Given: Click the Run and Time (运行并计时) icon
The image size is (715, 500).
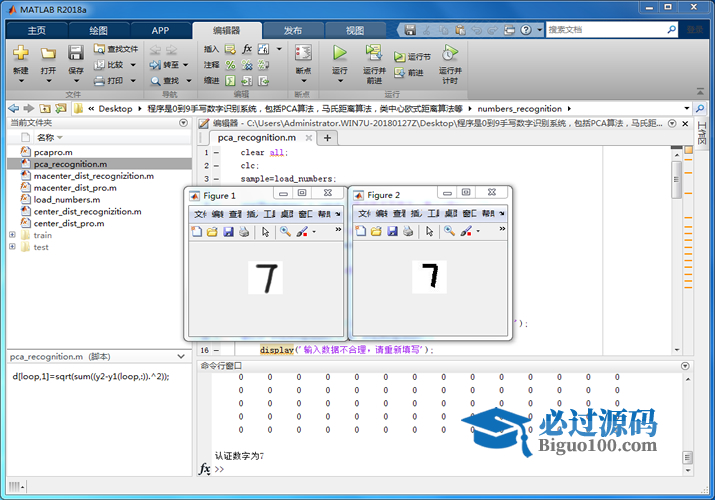Looking at the screenshot, I should [450, 56].
